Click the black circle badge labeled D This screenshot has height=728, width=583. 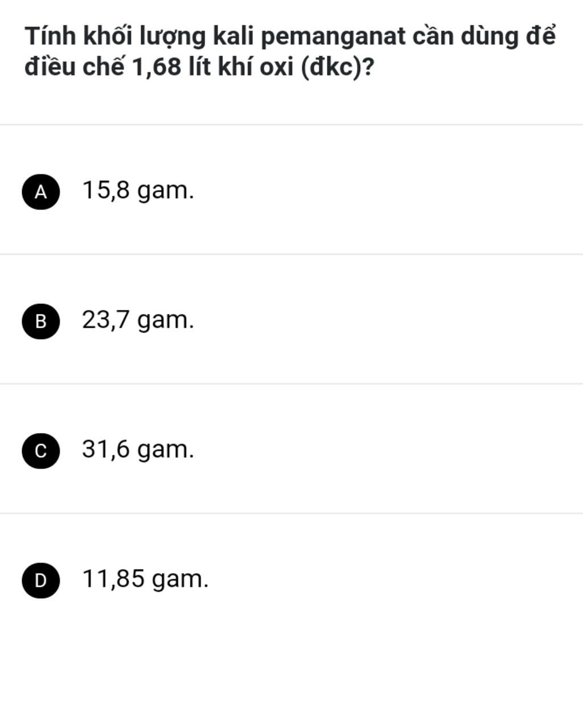(41, 579)
